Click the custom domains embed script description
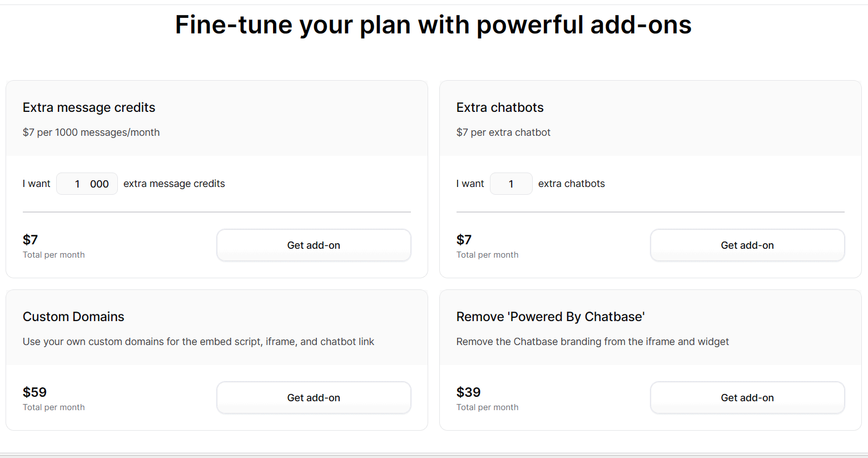Viewport: 868px width, 458px height. (199, 342)
